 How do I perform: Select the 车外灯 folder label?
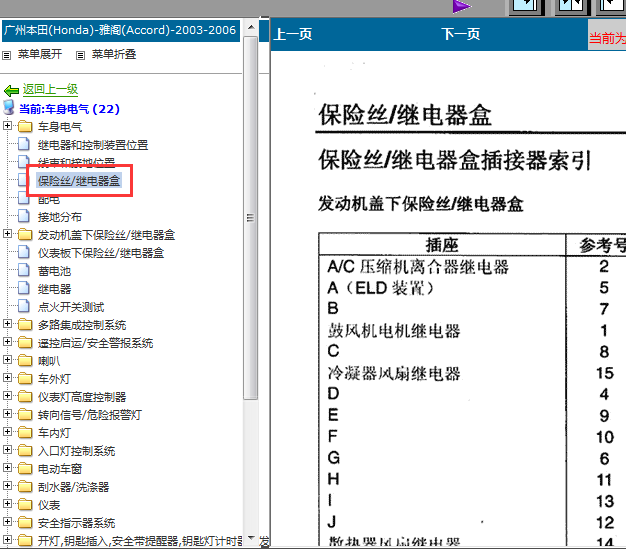point(54,379)
